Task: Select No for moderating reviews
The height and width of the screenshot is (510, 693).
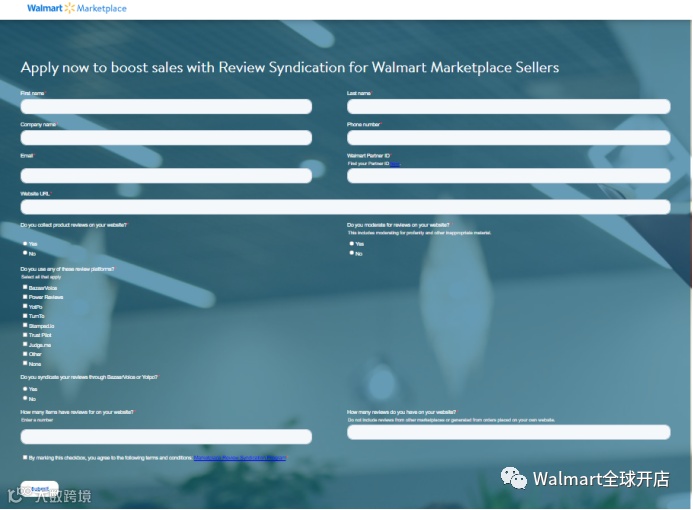Action: 352,253
